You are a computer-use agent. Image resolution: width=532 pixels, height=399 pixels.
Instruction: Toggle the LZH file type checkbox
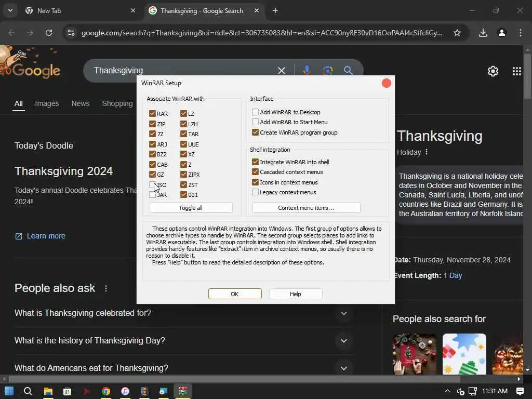click(x=183, y=124)
